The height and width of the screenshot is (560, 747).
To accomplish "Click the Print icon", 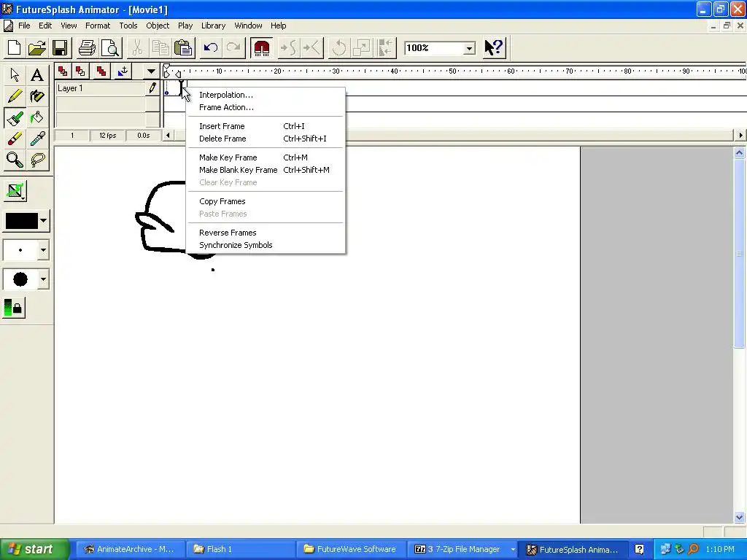I will 88,47.
